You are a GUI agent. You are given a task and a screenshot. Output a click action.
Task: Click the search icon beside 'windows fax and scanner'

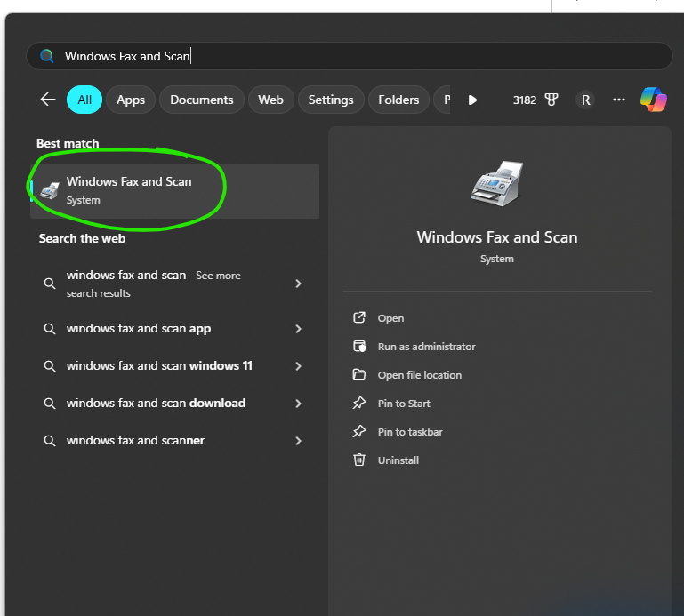(50, 441)
